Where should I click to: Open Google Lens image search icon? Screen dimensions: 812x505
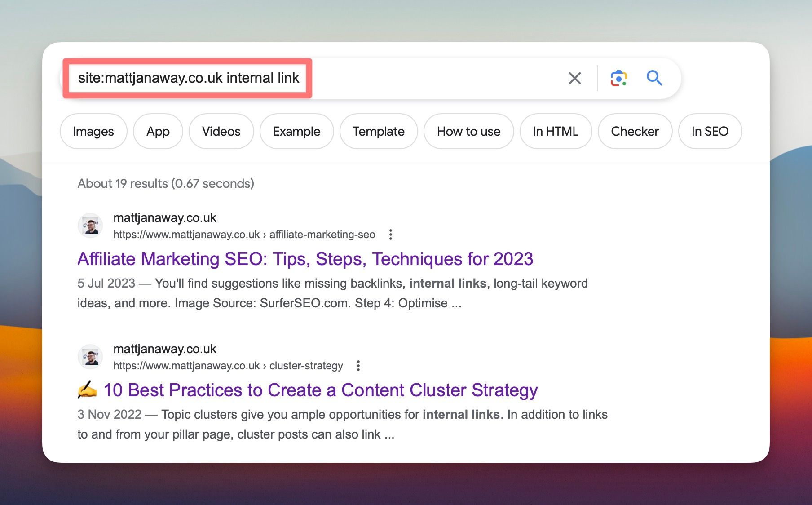coord(618,78)
